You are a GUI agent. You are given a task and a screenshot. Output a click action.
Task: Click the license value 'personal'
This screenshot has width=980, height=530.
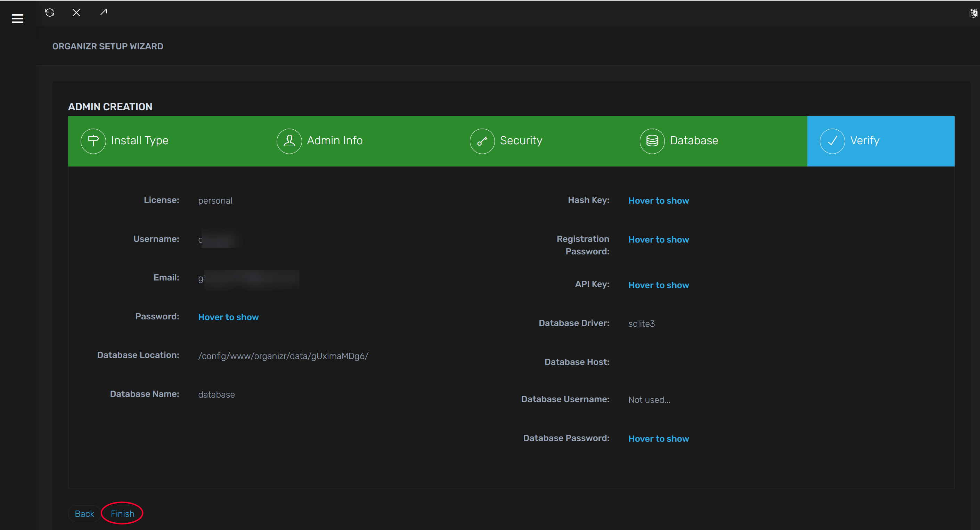point(215,201)
